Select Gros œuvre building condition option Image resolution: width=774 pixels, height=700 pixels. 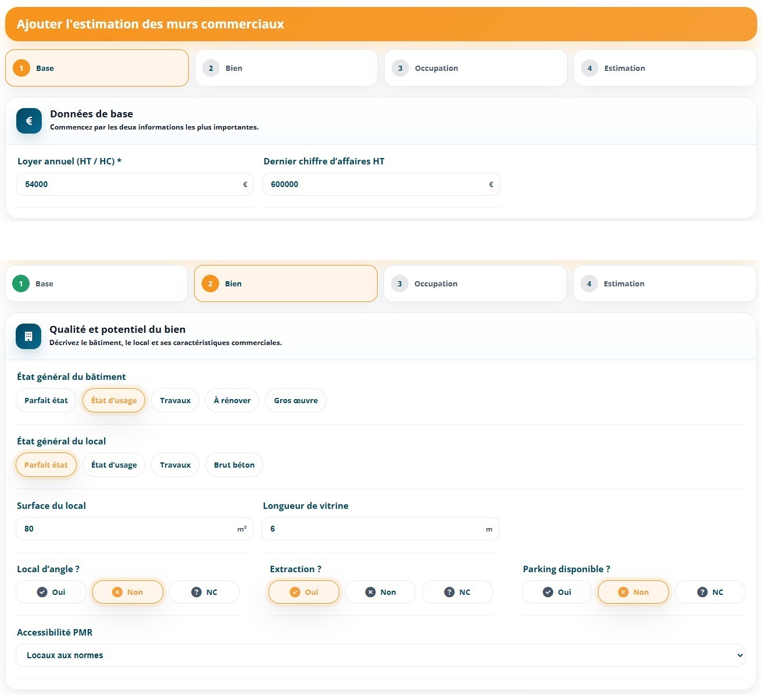[296, 400]
